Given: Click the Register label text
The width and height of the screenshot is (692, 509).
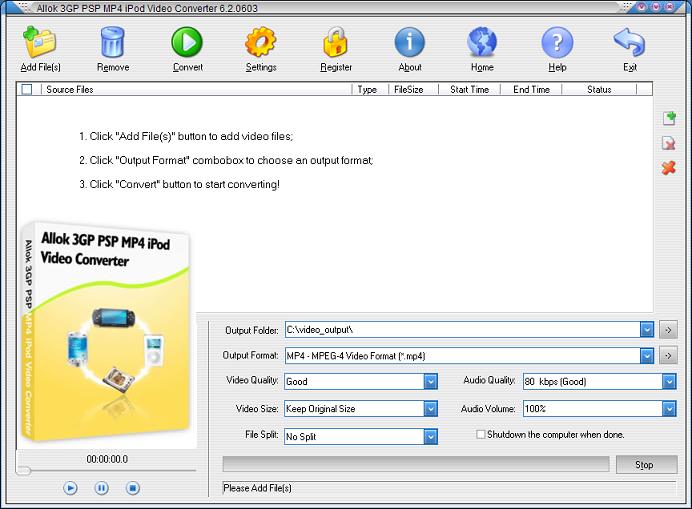Looking at the screenshot, I should [336, 67].
